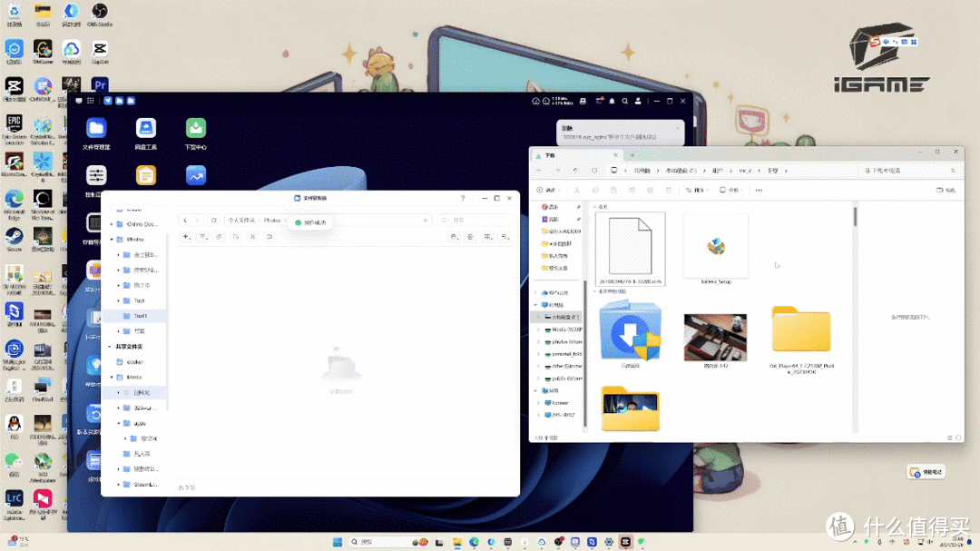Click the 用户 segment in the Explorer address path
The image size is (980, 551).
717,171
